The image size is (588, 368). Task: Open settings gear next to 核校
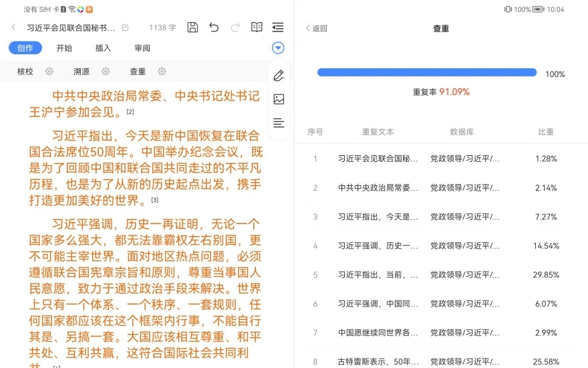(x=49, y=72)
